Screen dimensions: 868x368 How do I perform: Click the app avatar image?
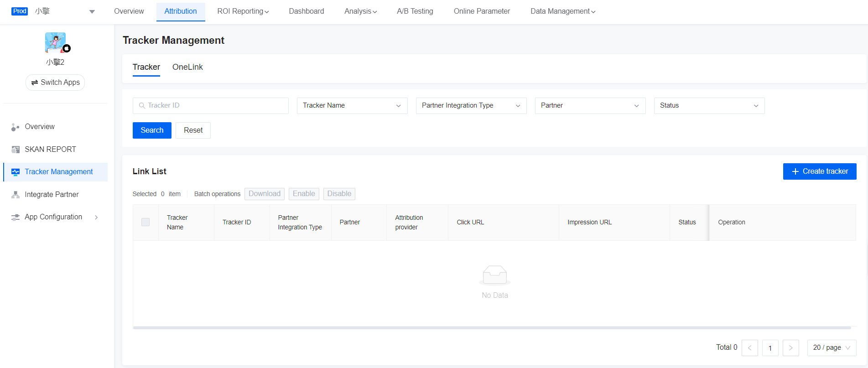56,42
